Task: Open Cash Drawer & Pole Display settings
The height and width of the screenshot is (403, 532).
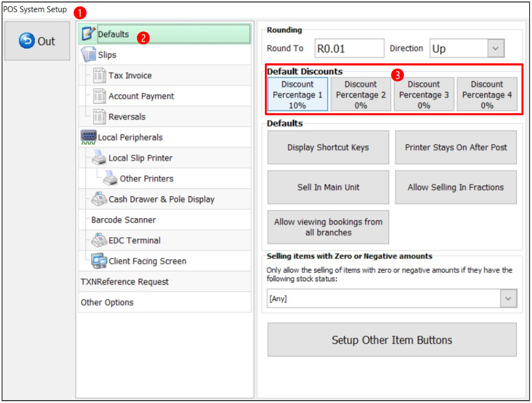Action: pos(165,200)
